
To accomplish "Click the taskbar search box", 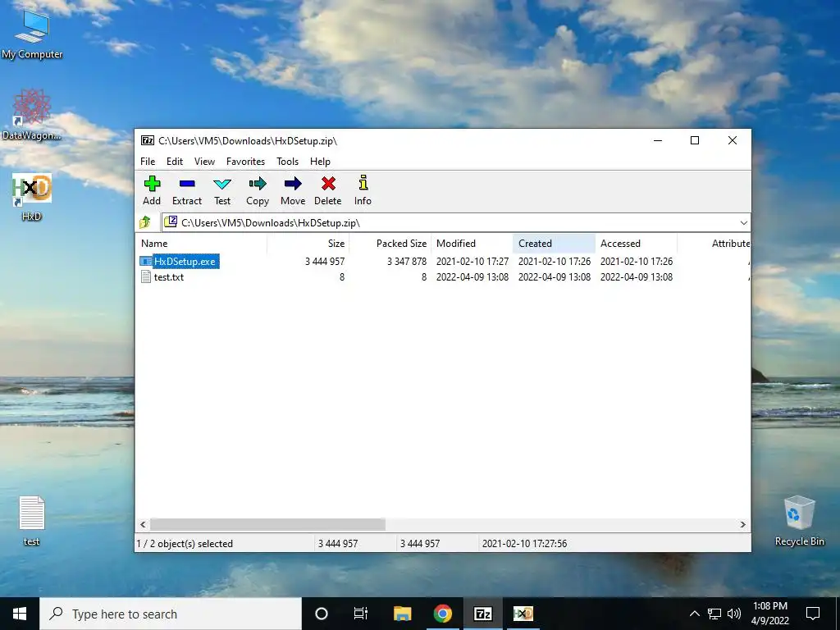I will pyautogui.click(x=171, y=614).
